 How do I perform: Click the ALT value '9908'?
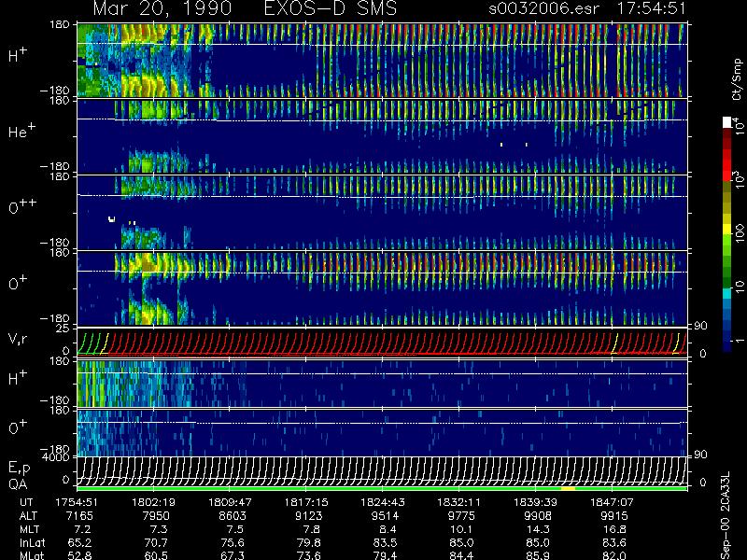pyautogui.click(x=538, y=516)
